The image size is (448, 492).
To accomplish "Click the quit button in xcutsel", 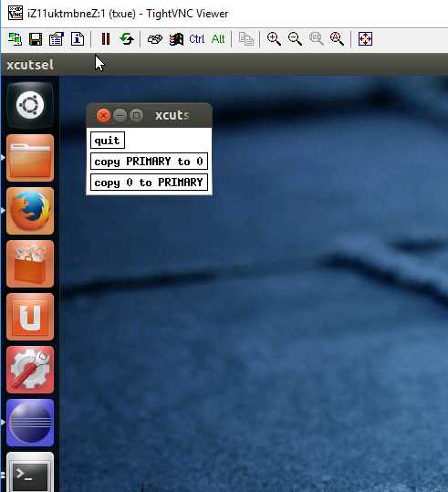I will (108, 141).
